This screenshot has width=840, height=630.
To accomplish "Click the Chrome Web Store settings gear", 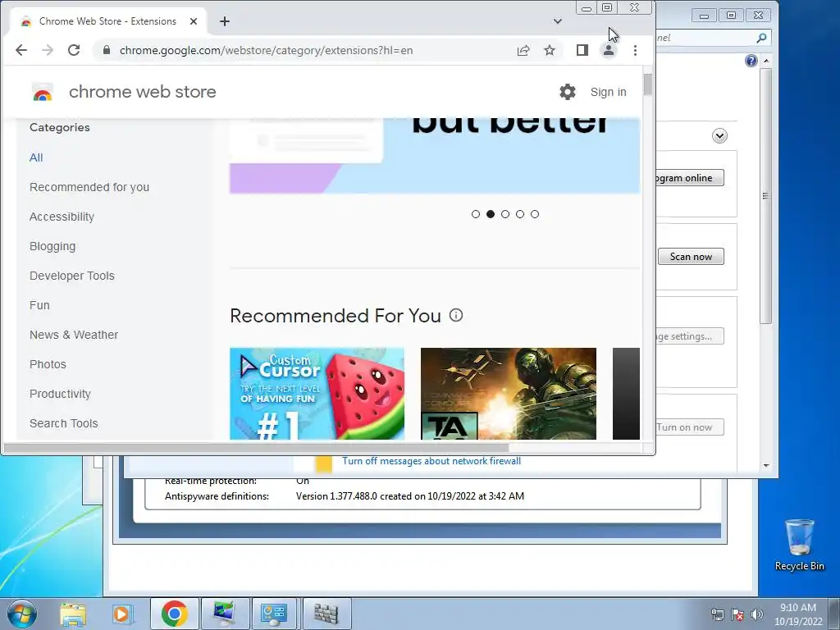I will (x=568, y=92).
